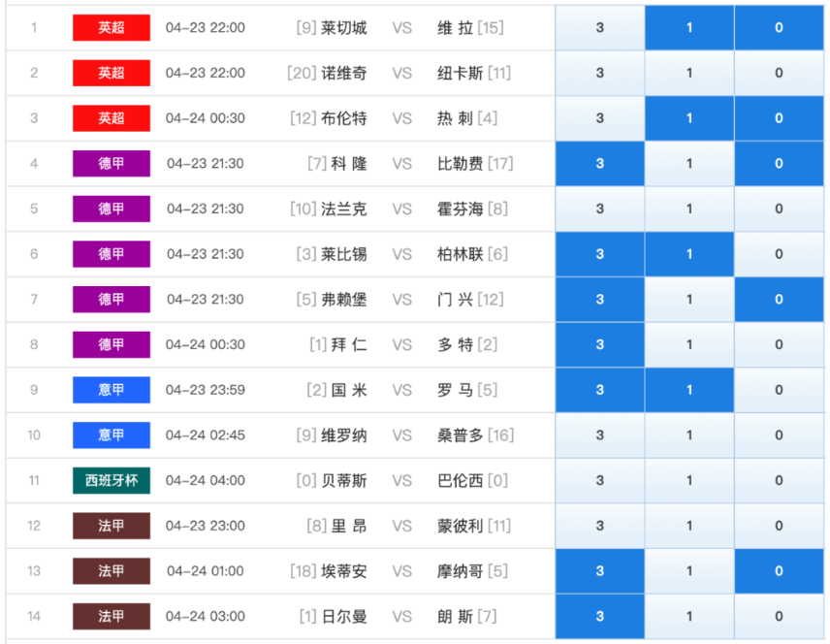This screenshot has height=644, width=830.
Task: Click the 法甲 league tag in row 12
Action: click(112, 526)
